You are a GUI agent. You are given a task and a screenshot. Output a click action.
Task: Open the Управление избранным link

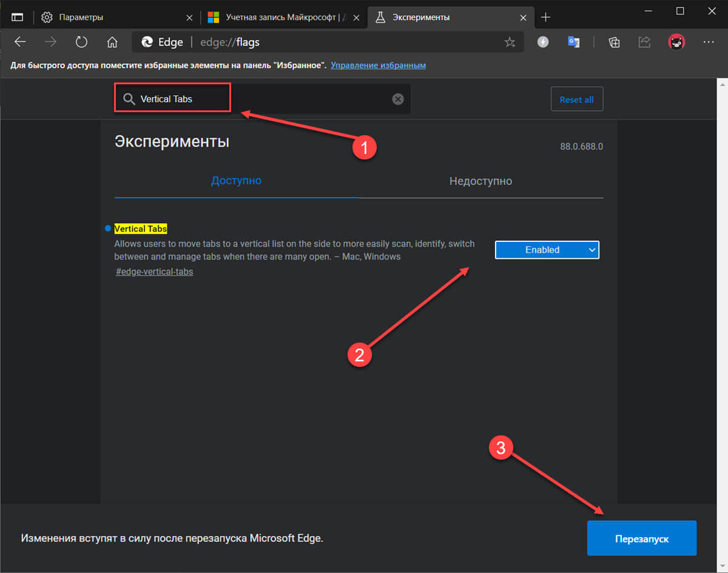pos(378,65)
